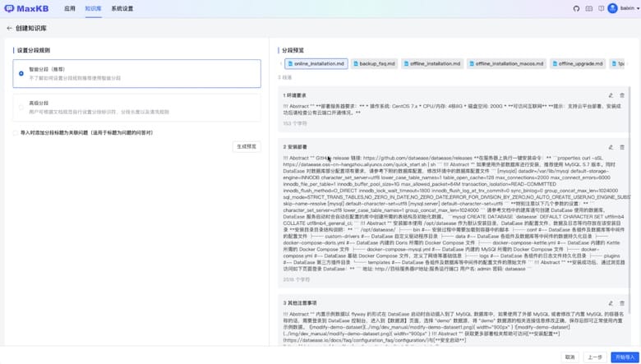Click the MaxKB logo
Screen dimensions: 641x364
(26, 8)
